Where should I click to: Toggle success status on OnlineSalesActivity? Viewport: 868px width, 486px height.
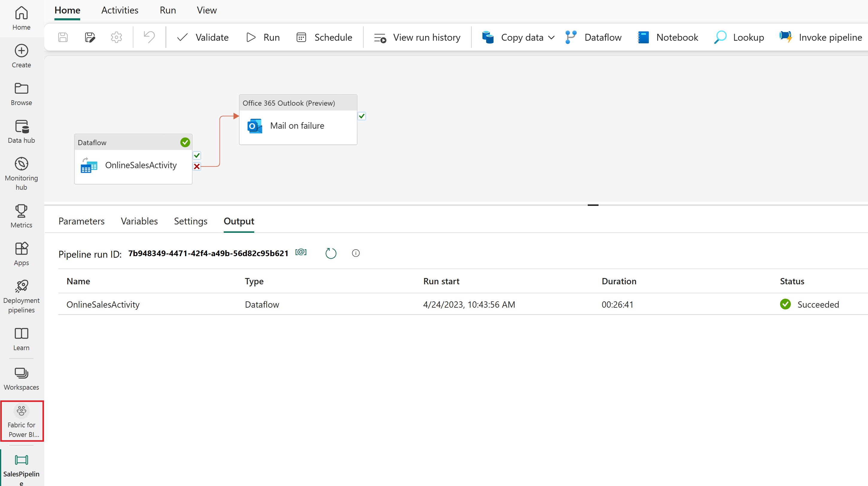pos(197,156)
